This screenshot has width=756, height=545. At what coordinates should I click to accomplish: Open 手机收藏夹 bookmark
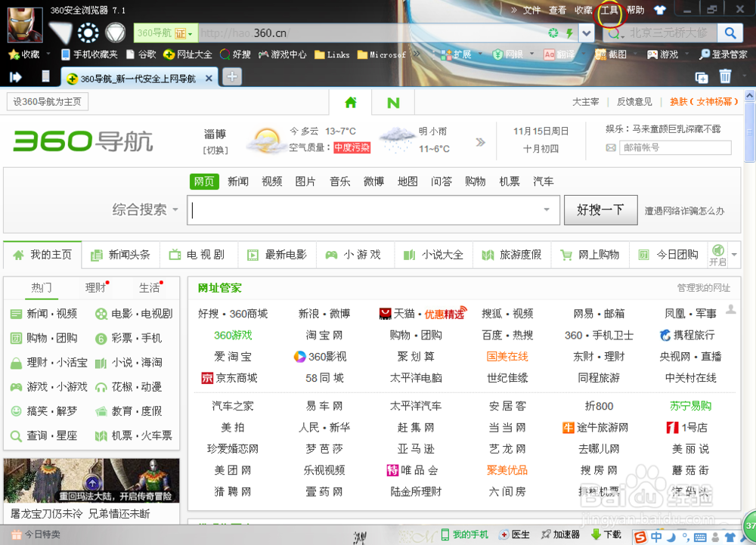point(90,54)
